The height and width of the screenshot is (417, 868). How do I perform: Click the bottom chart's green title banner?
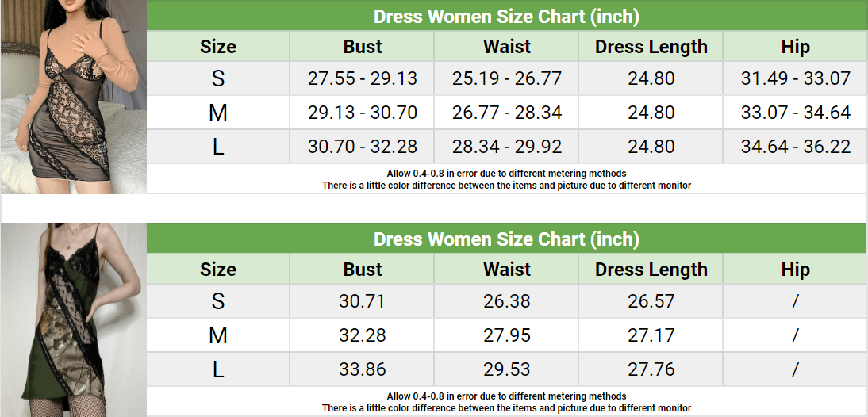point(506,239)
